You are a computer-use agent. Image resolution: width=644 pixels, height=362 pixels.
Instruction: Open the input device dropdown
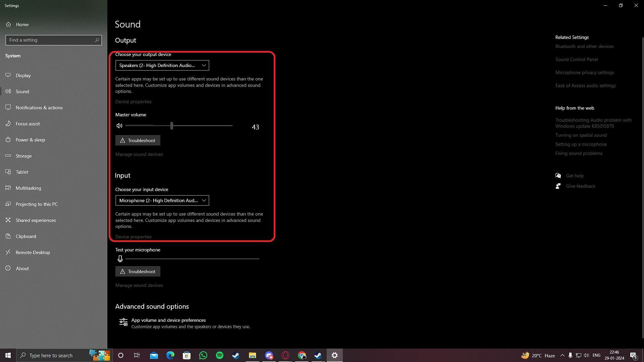(x=162, y=200)
